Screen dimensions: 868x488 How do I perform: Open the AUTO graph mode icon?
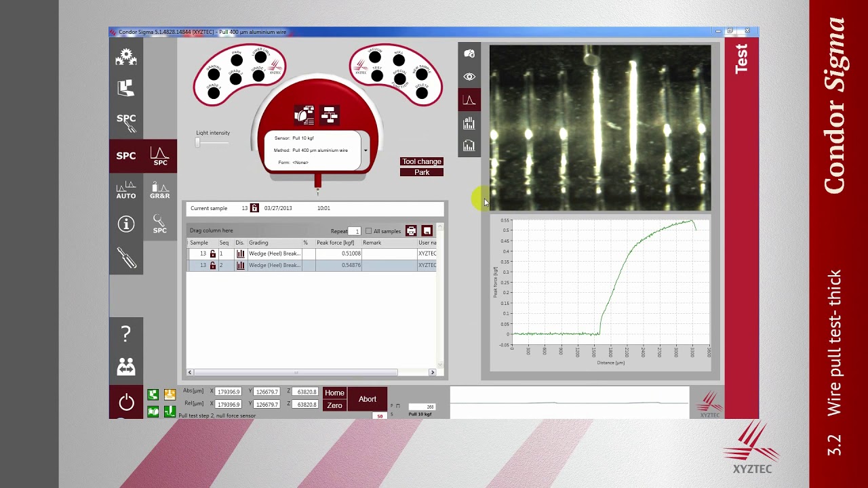[126, 190]
